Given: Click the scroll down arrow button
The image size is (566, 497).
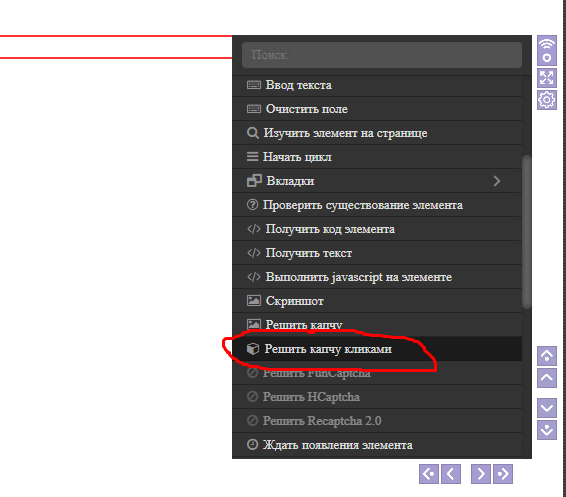Looking at the screenshot, I should click(547, 408).
